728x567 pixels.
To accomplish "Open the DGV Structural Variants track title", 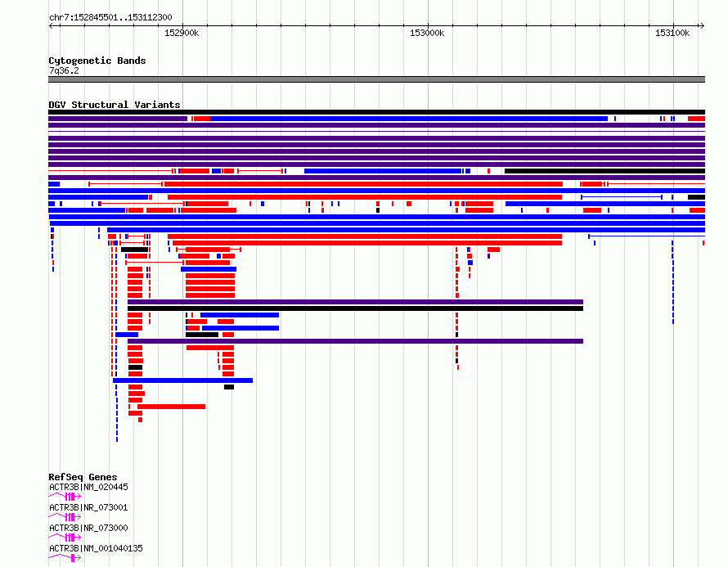I will pos(115,105).
